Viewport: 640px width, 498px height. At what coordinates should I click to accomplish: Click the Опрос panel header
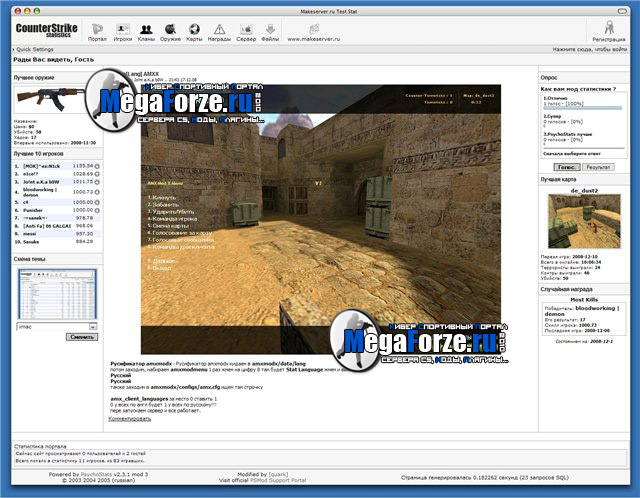tap(549, 78)
